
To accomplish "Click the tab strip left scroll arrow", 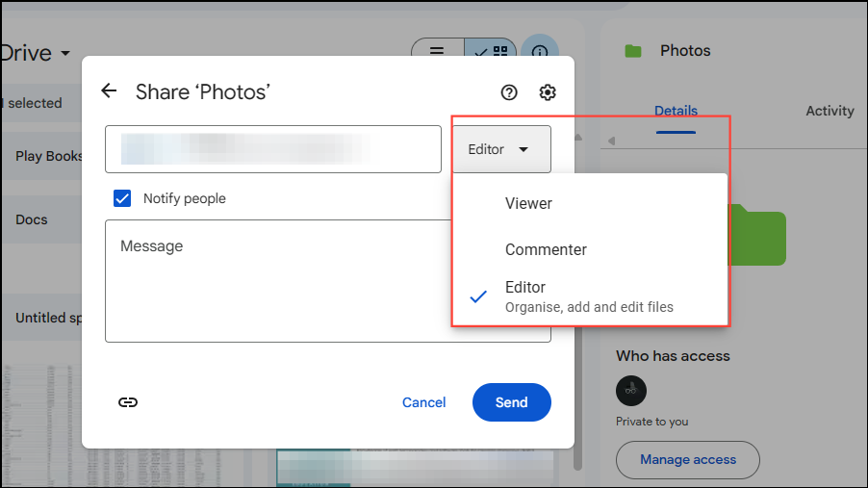I will point(611,141).
